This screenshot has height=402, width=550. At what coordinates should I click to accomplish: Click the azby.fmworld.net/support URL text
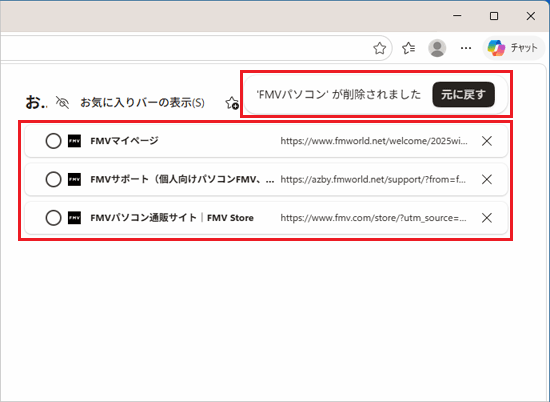[373, 180]
